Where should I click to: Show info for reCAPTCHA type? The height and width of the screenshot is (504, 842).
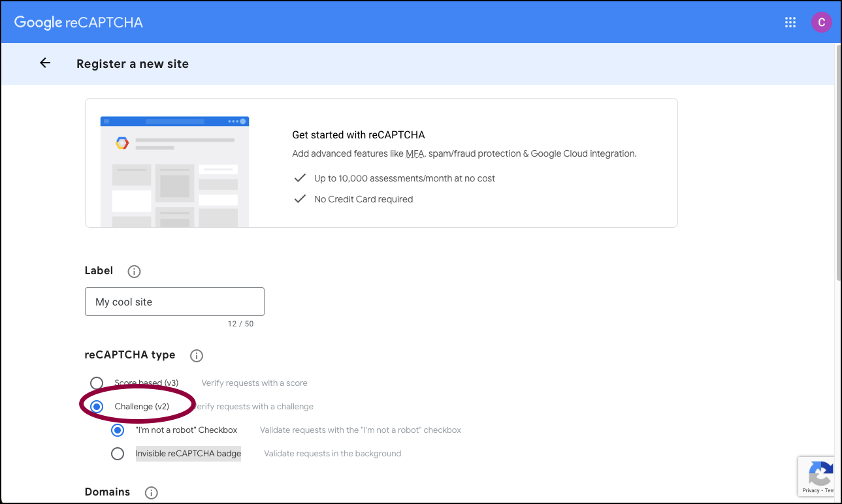196,356
